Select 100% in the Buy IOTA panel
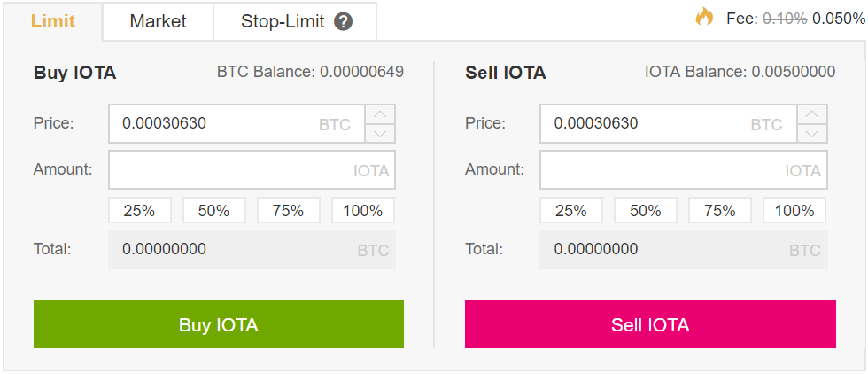The width and height of the screenshot is (868, 374). point(363,211)
